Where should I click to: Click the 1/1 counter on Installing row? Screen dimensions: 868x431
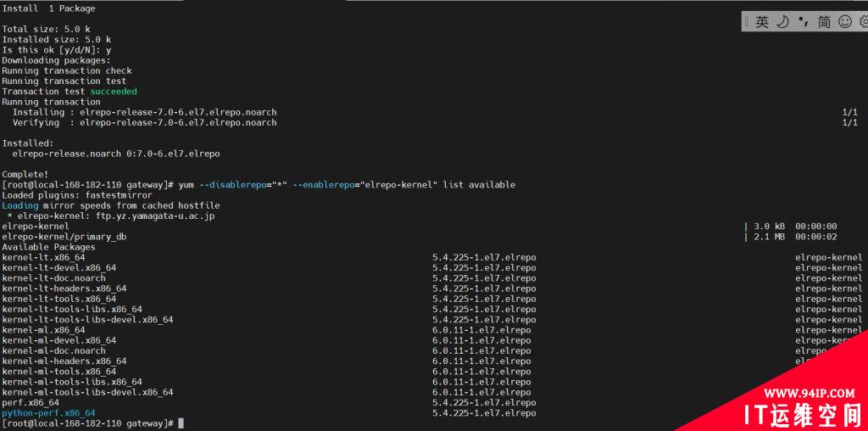point(849,112)
